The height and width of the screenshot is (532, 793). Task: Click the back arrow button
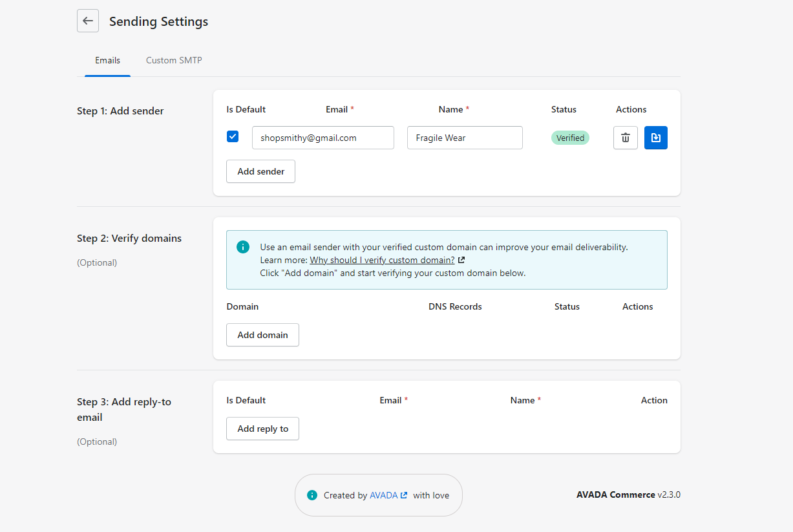coord(88,21)
